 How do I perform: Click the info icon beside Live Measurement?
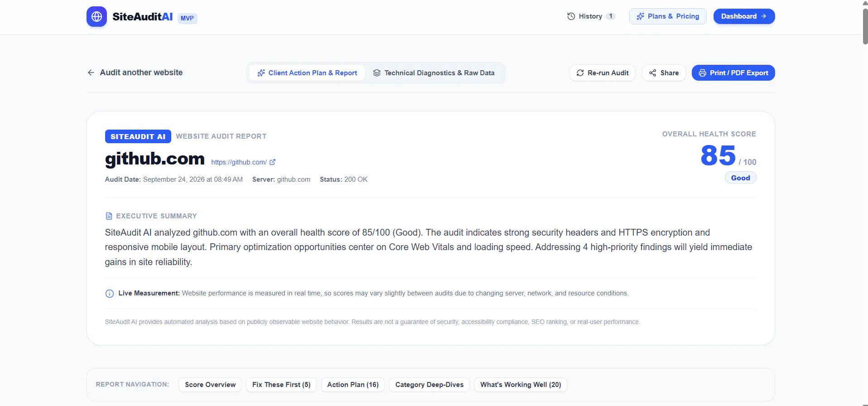(109, 294)
